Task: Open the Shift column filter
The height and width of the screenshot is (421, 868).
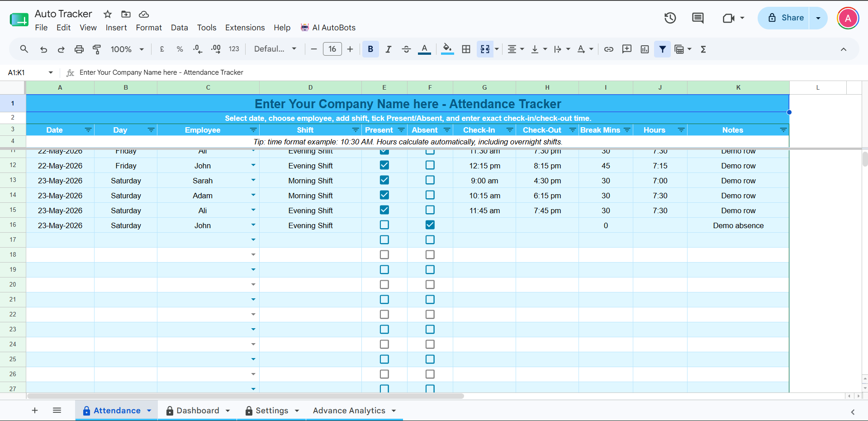Action: [356, 130]
